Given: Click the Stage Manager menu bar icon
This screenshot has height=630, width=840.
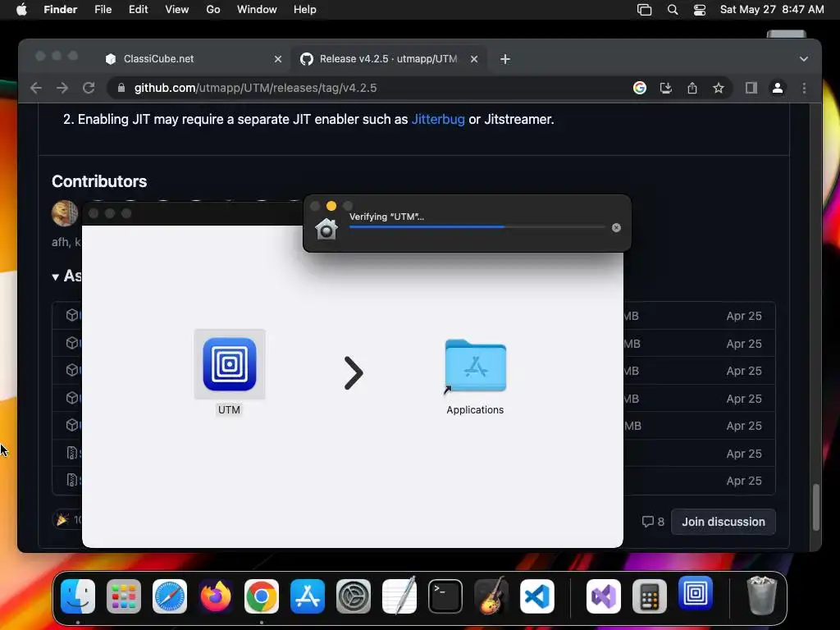Looking at the screenshot, I should (x=644, y=10).
